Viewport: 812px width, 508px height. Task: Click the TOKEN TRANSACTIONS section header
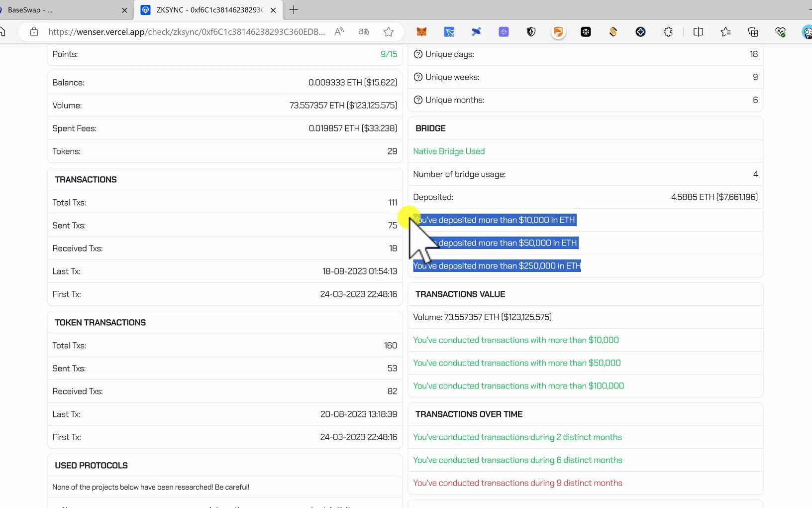100,323
